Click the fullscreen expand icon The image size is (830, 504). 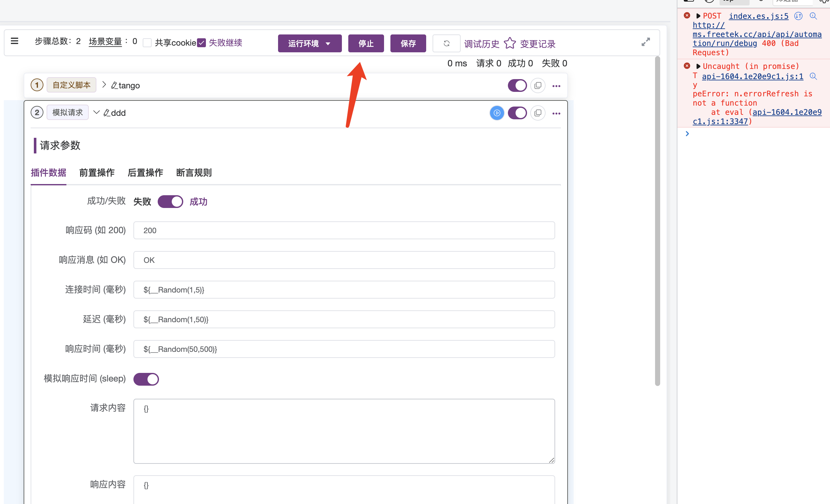tap(645, 42)
